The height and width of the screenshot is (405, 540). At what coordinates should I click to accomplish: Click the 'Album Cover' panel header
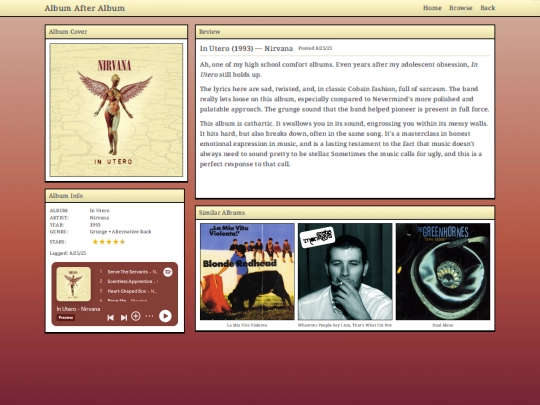[116, 32]
